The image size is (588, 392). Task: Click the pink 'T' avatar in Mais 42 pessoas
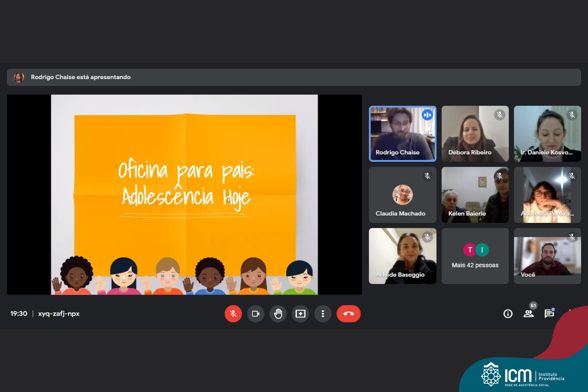point(469,250)
